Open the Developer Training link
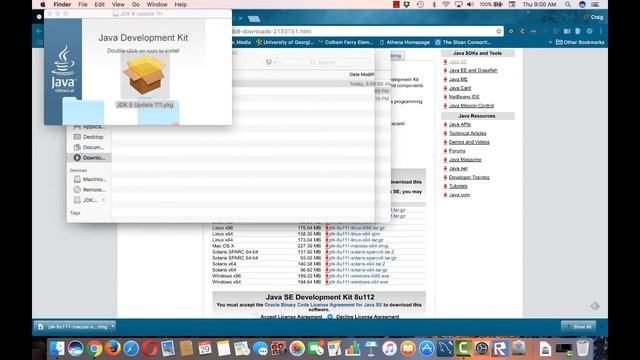This screenshot has width=640, height=360. (x=469, y=178)
